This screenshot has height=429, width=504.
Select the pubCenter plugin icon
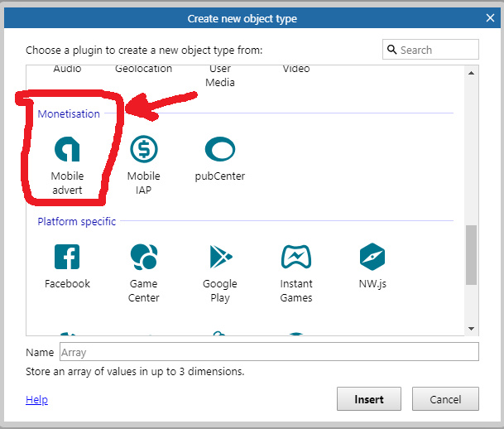(219, 150)
